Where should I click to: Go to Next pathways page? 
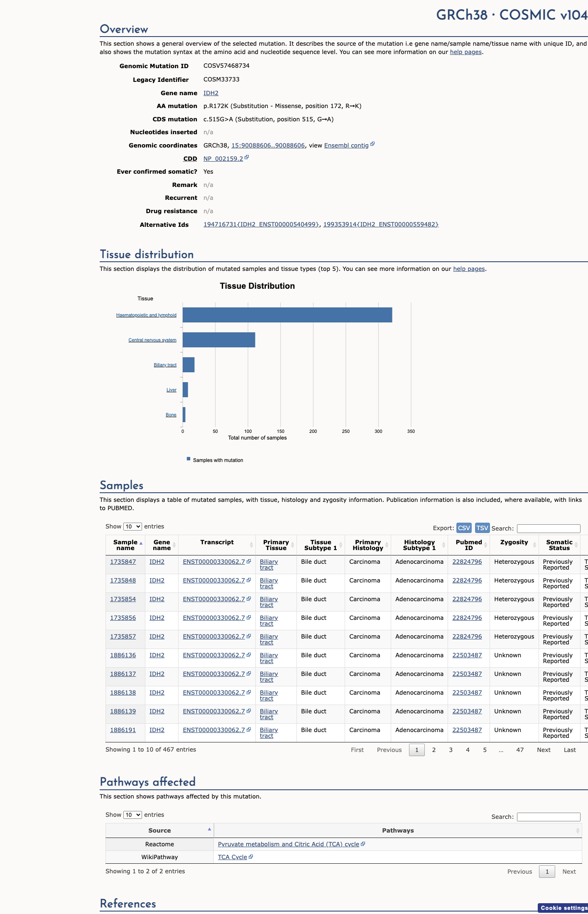(569, 872)
